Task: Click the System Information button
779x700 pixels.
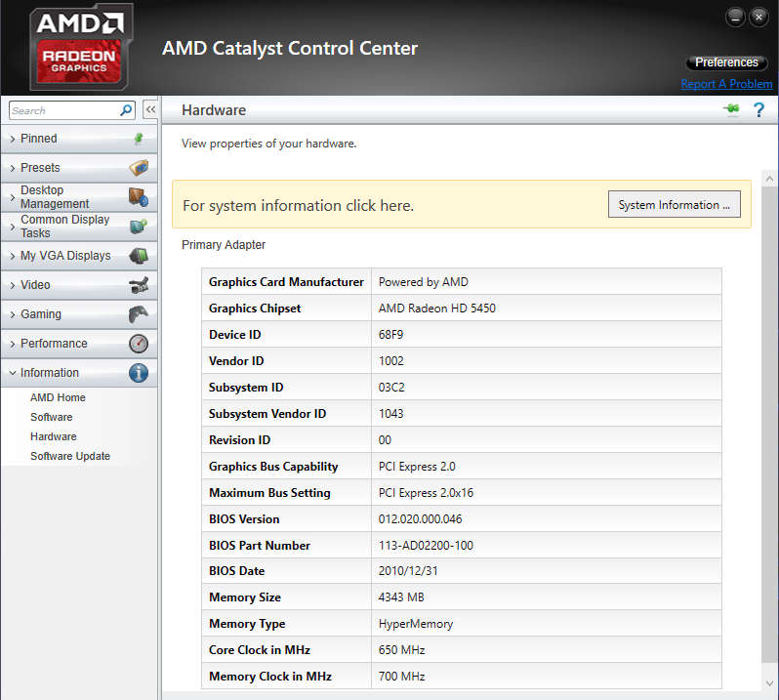Action: (x=674, y=205)
